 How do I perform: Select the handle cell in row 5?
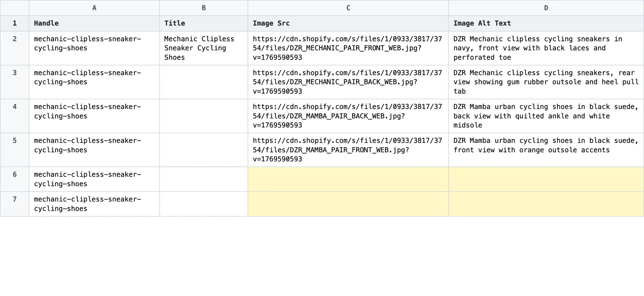tap(94, 150)
